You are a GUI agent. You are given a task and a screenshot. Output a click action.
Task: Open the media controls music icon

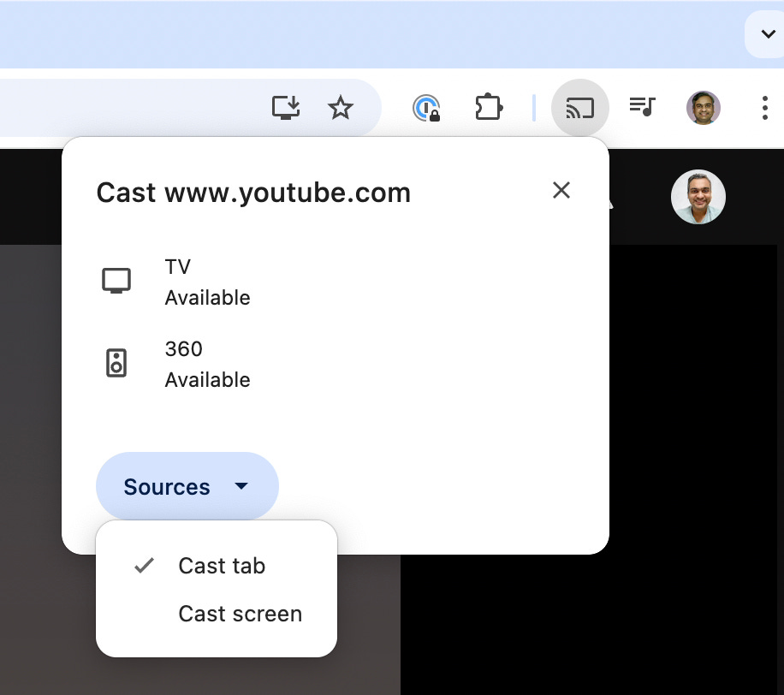point(643,106)
